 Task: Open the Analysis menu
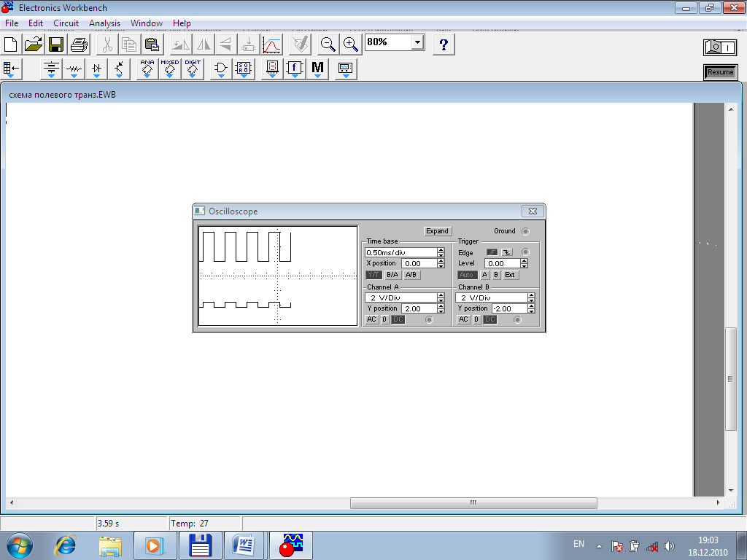pyautogui.click(x=105, y=23)
